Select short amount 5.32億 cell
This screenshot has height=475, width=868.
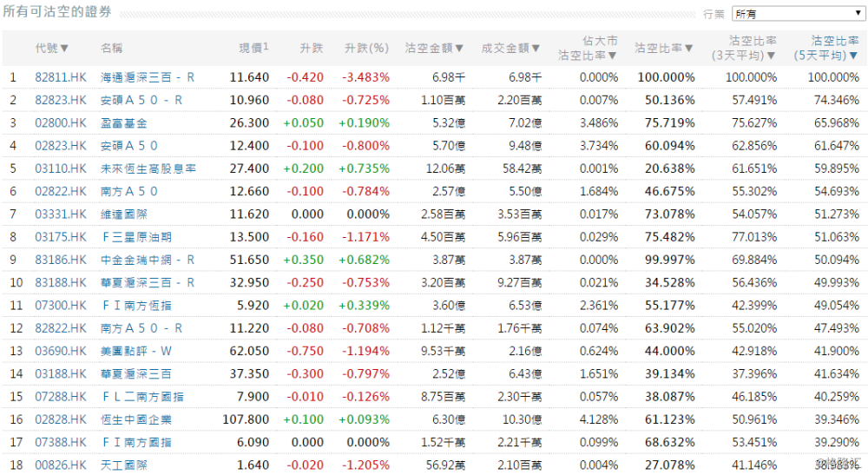coord(449,123)
